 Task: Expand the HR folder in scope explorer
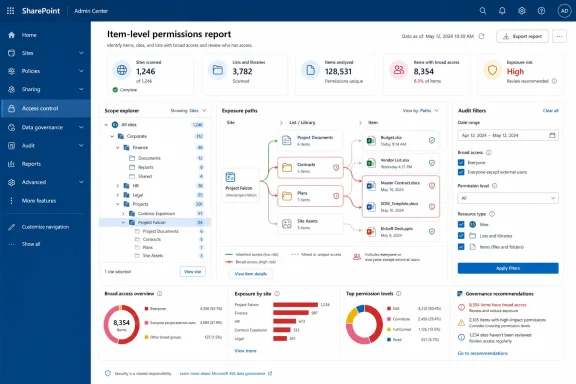tap(118, 186)
